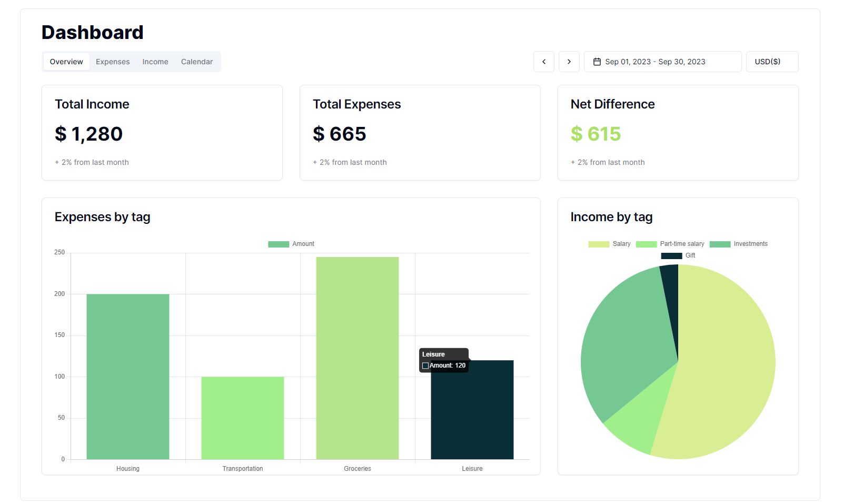The width and height of the screenshot is (843, 504).
Task: Toggle the Salary legend item
Action: point(610,244)
